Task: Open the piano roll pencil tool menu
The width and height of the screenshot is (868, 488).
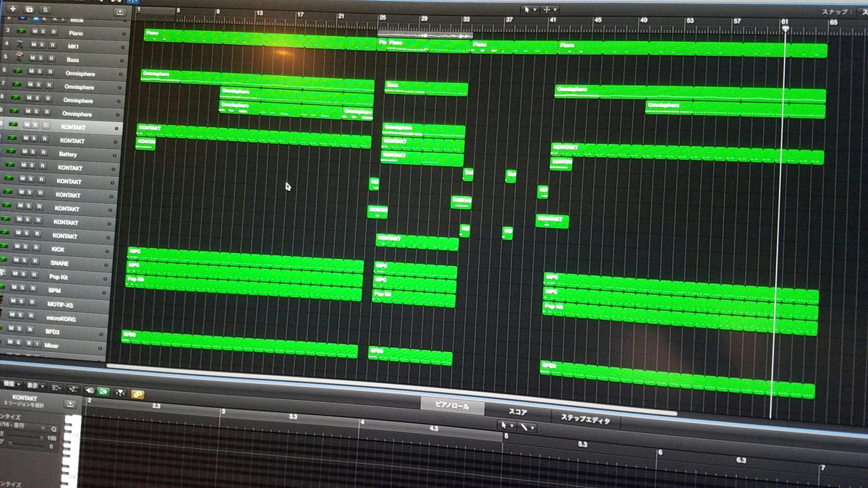Action: pyautogui.click(x=527, y=427)
